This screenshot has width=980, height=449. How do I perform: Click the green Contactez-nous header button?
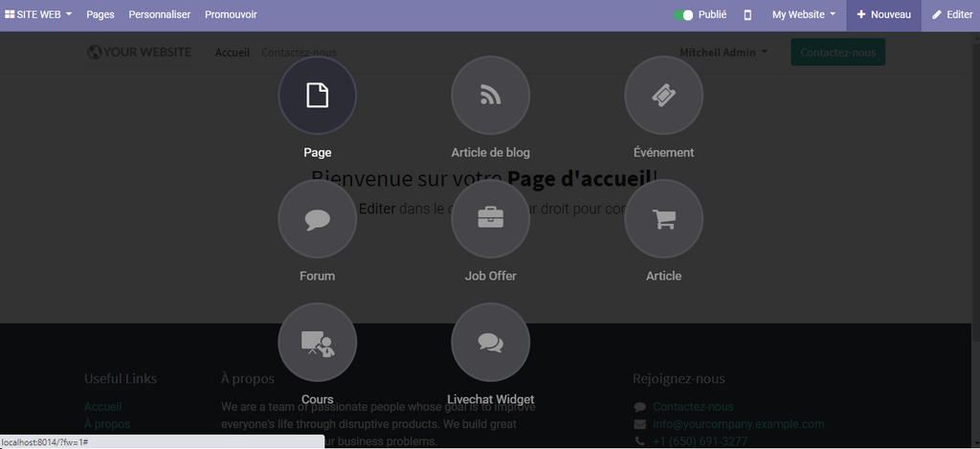pyautogui.click(x=837, y=53)
